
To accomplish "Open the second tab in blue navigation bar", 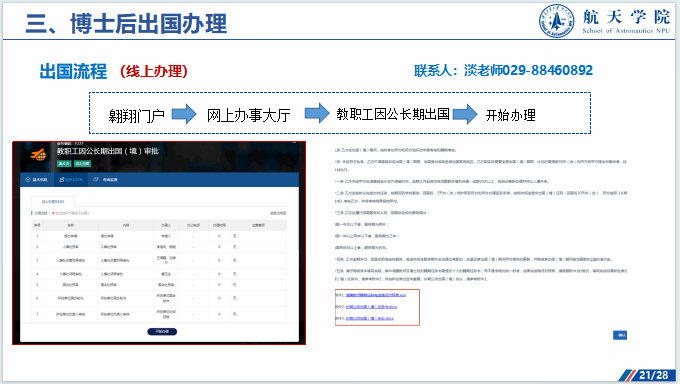I will tap(71, 180).
